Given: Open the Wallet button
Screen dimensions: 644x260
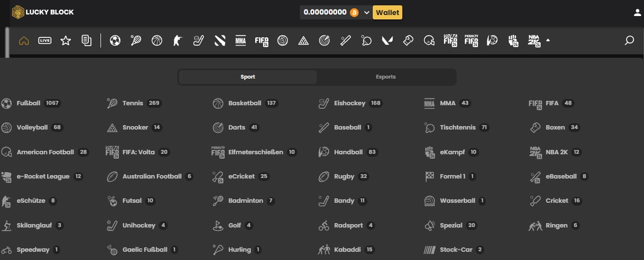Looking at the screenshot, I should click(x=387, y=13).
